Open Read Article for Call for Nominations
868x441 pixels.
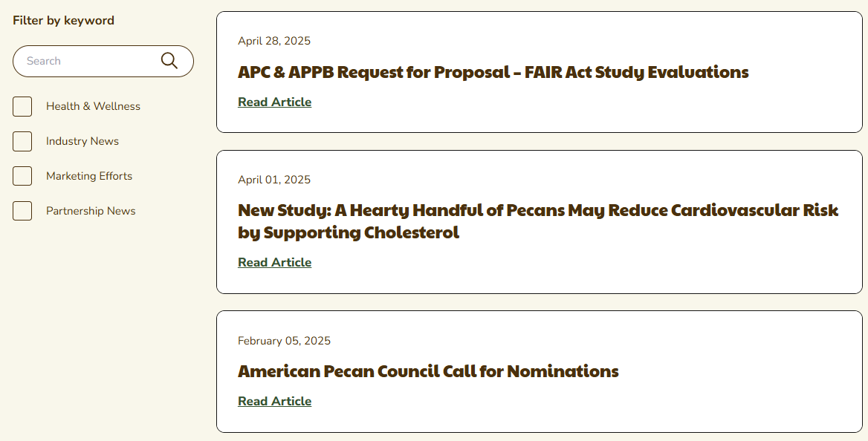(x=274, y=401)
